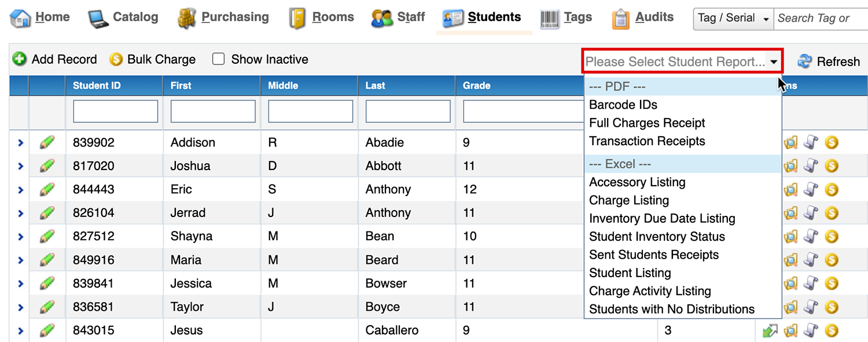Choose Barcode IDs from report list
This screenshot has height=342, width=868.
click(623, 105)
